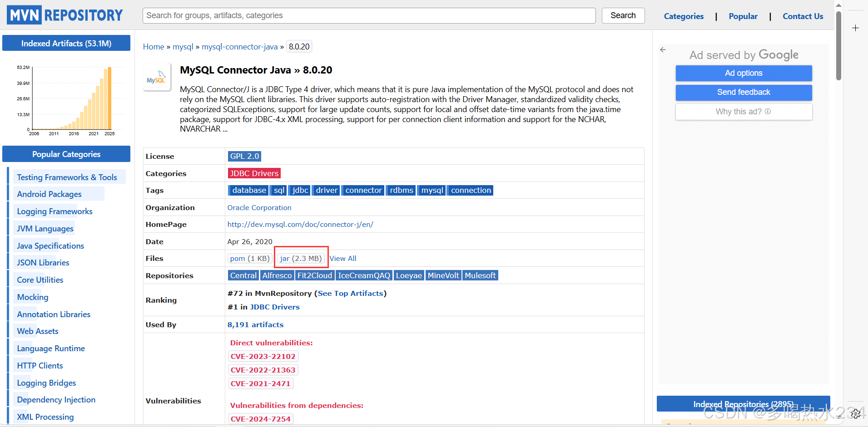Go to Home in the breadcrumb

click(154, 47)
